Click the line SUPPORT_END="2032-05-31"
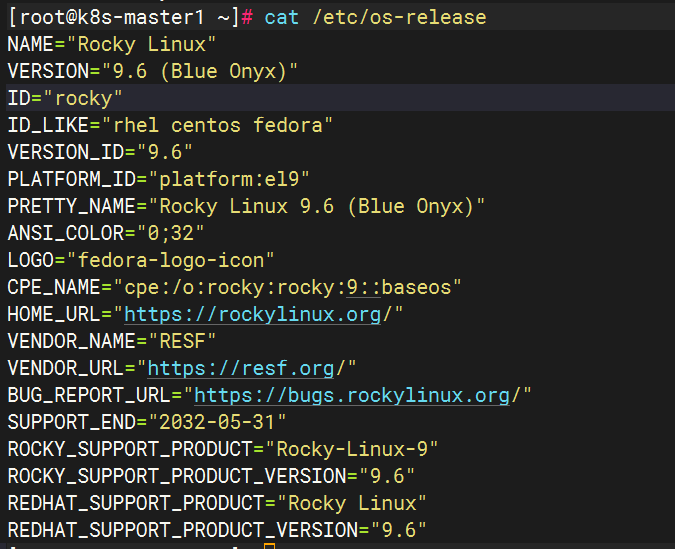 [x=147, y=422]
